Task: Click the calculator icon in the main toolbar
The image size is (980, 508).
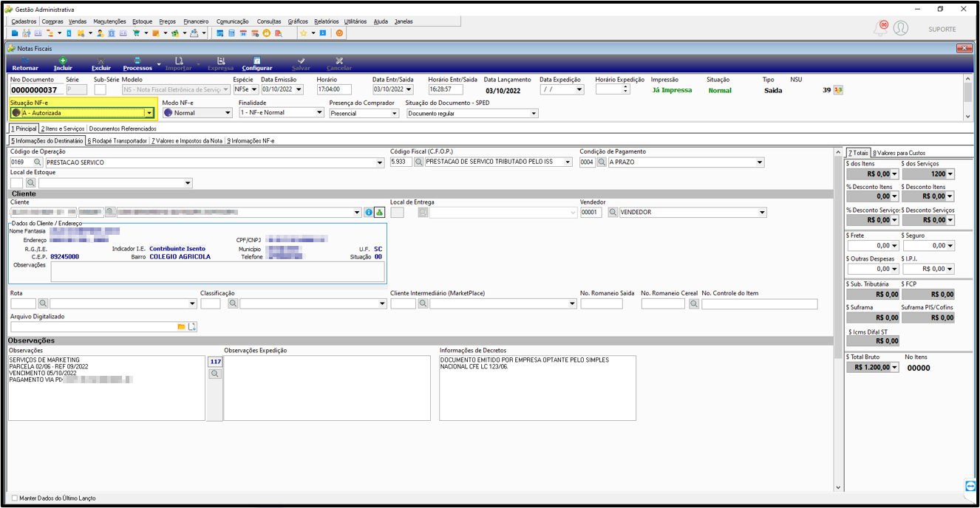Action: pyautogui.click(x=231, y=33)
